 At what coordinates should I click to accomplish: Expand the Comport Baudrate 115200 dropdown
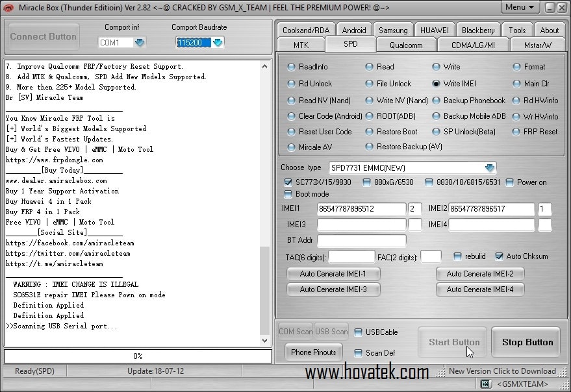pos(218,43)
